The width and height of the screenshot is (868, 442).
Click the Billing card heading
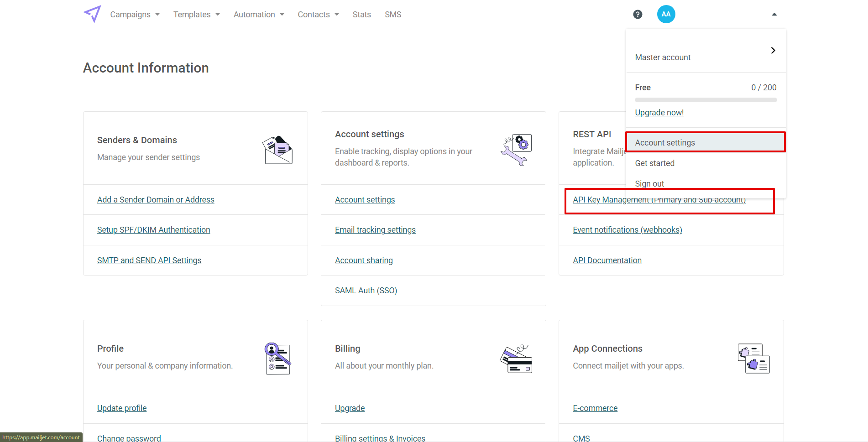[x=348, y=348]
